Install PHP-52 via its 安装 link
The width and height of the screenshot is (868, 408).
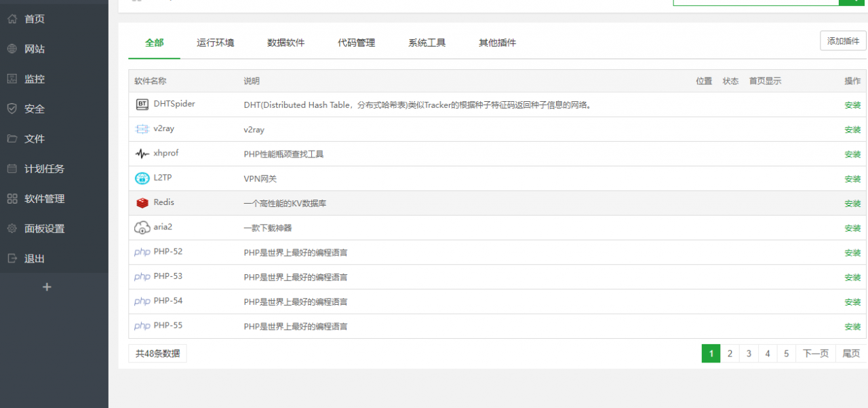[852, 253]
